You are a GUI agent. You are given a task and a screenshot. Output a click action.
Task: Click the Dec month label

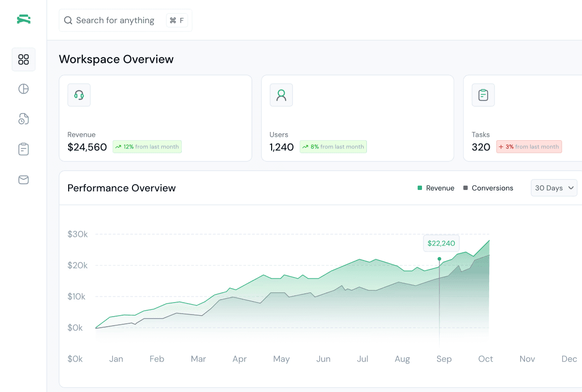[569, 359]
